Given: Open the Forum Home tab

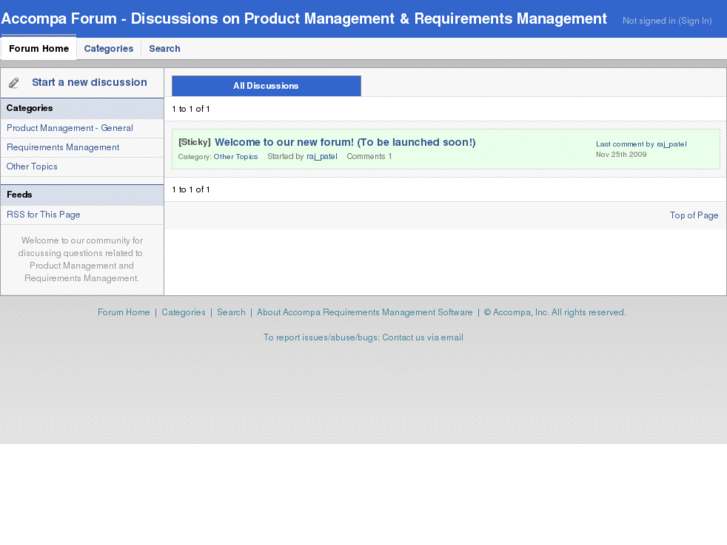Looking at the screenshot, I should pos(38,48).
